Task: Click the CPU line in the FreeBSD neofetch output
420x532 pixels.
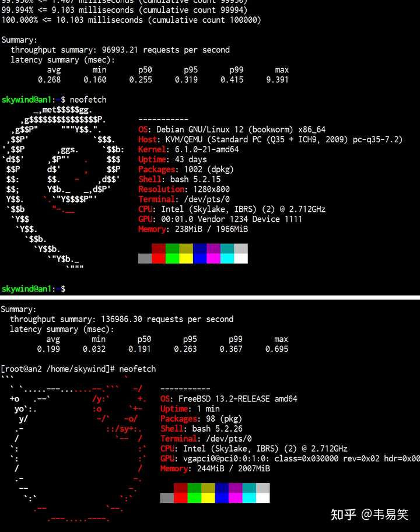Action: (254, 449)
